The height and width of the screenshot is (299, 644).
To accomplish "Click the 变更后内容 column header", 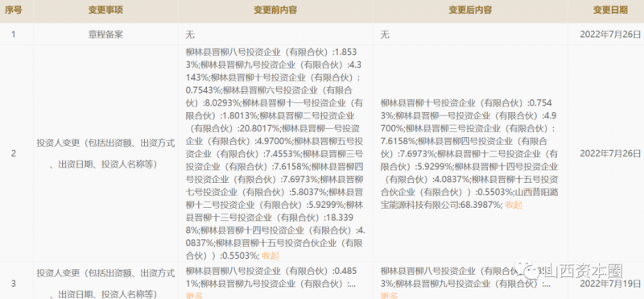I will (x=470, y=10).
